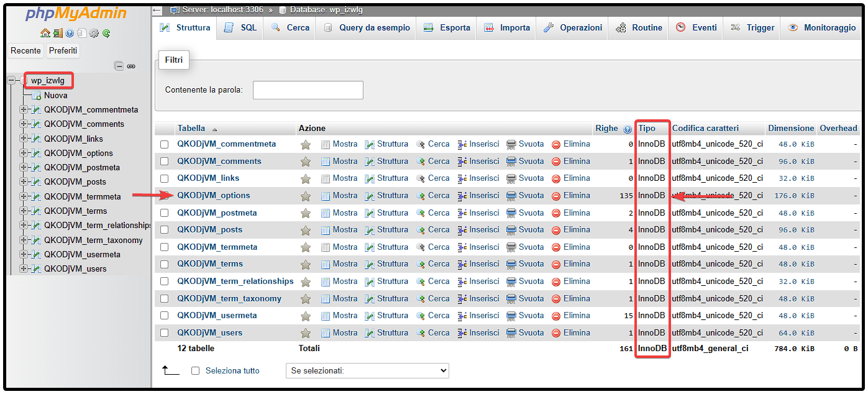Open the Se selezionati dropdown

[x=367, y=371]
